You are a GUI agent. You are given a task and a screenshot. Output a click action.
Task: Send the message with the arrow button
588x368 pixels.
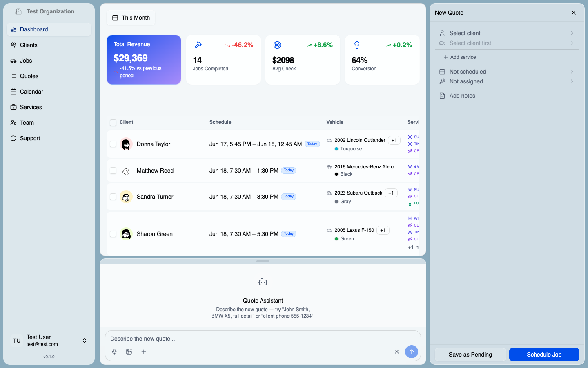[412, 352]
